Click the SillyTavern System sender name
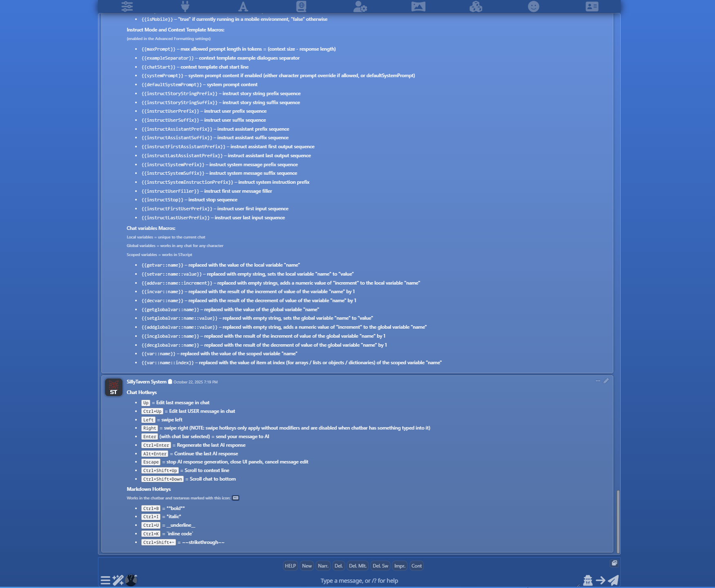 pyautogui.click(x=147, y=382)
